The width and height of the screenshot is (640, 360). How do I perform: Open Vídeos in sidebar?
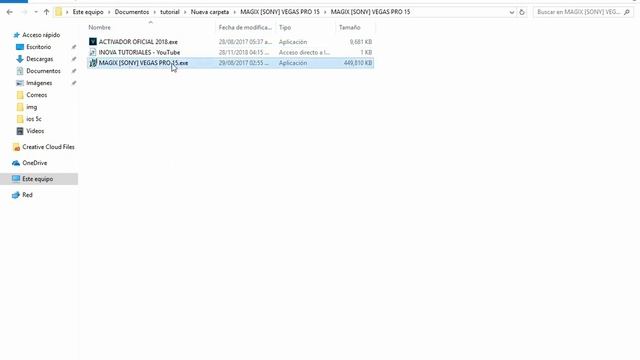point(35,131)
